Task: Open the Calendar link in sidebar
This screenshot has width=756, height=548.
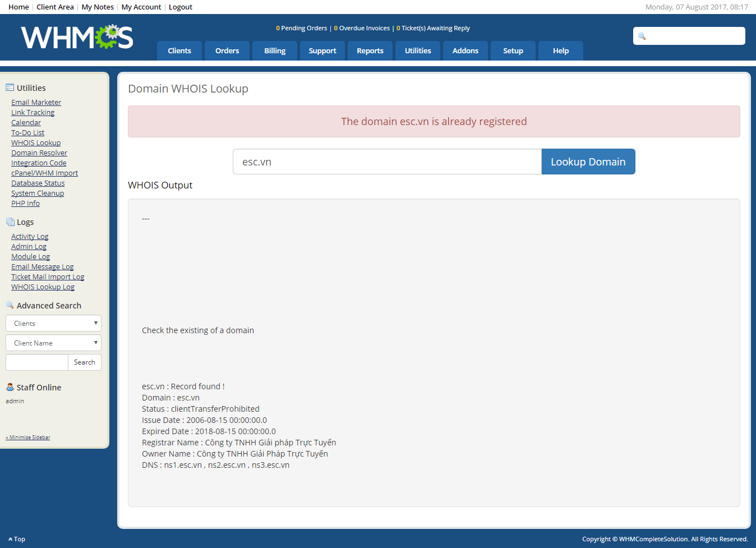Action: click(x=26, y=122)
